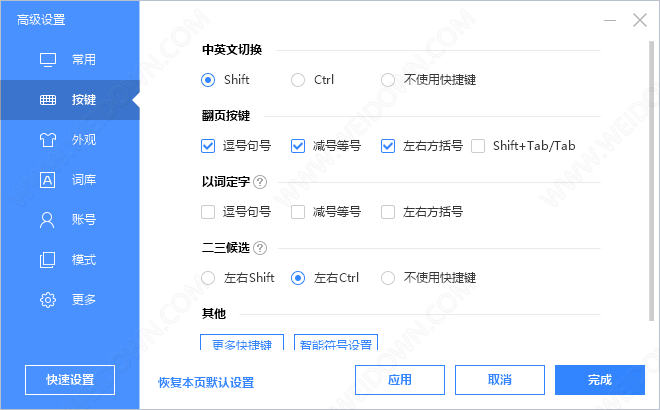Screen dimensions: 660x410
Task: Select Ctrl for 中英文切换
Action: pos(298,80)
